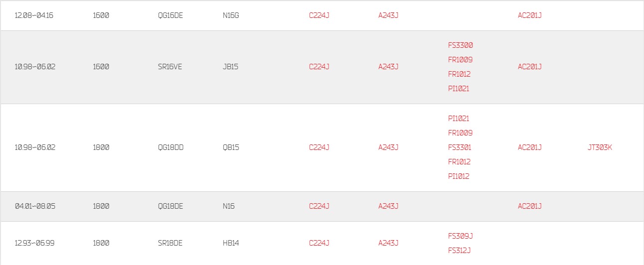
Task: Open C224J in the SR16VE row
Action: click(x=319, y=67)
